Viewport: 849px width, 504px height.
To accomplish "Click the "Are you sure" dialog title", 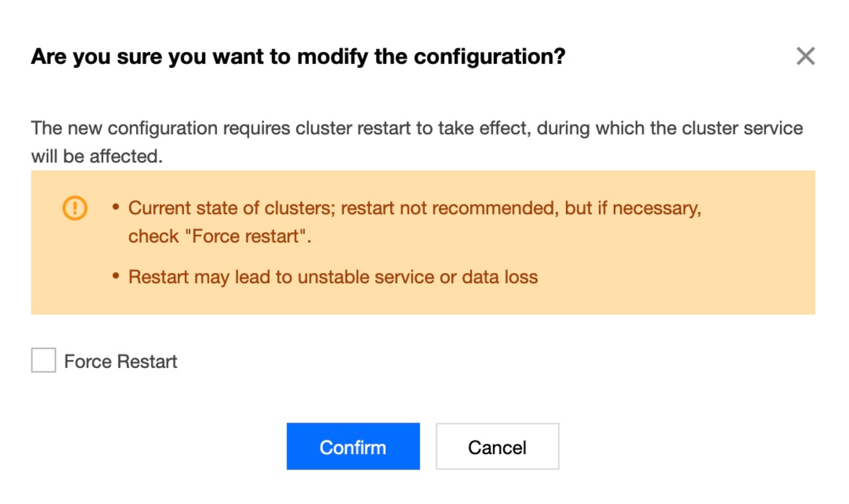I will 298,57.
